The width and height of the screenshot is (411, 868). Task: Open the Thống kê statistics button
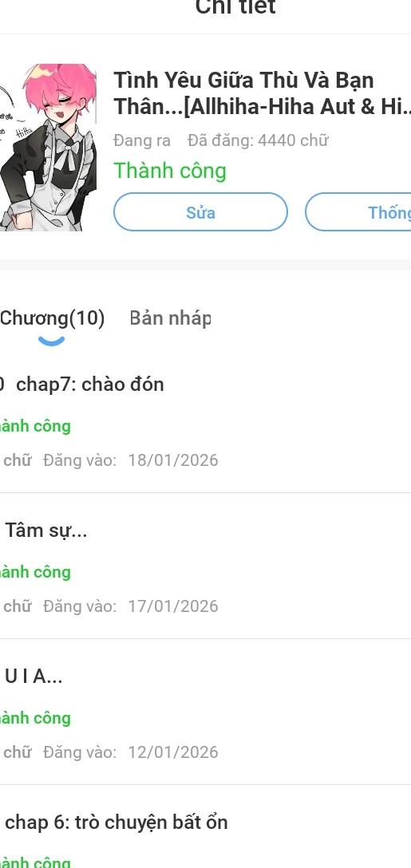click(x=358, y=212)
